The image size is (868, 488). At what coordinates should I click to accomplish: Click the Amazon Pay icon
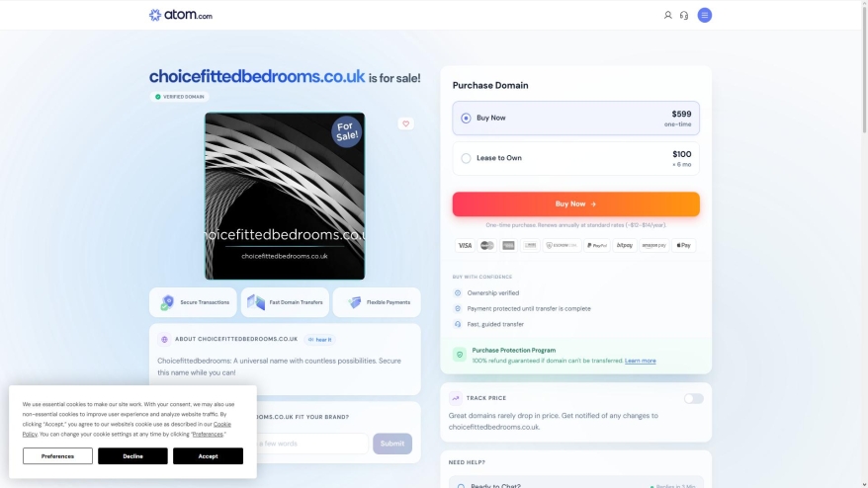click(x=653, y=246)
